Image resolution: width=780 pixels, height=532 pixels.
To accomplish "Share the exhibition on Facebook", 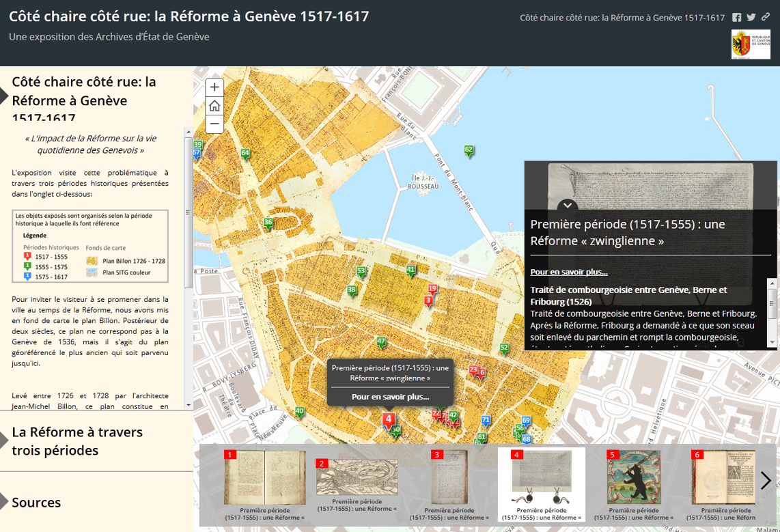I will click(736, 18).
